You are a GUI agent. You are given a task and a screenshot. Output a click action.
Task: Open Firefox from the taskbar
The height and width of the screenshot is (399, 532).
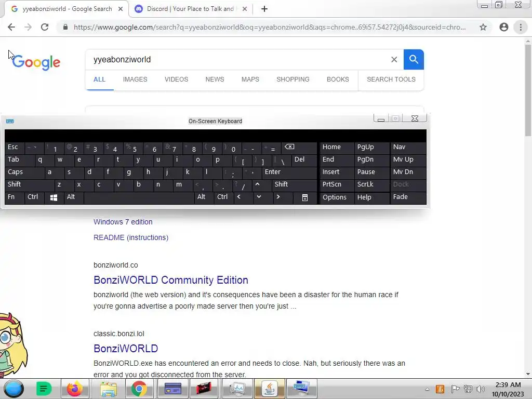(75, 389)
